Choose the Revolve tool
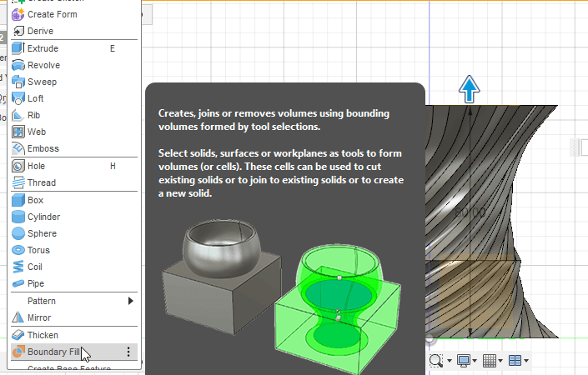 pos(43,65)
